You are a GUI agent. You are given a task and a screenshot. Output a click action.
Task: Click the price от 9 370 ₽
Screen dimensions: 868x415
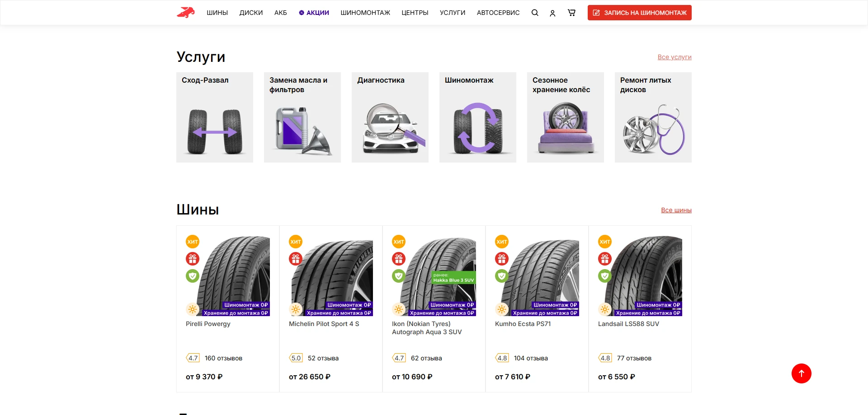[x=204, y=377]
